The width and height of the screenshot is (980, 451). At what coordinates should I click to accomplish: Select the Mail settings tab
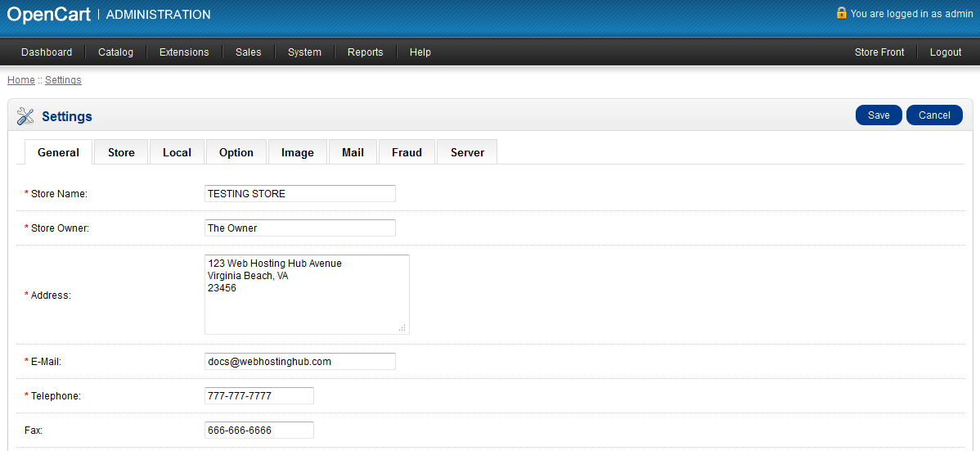tap(353, 152)
